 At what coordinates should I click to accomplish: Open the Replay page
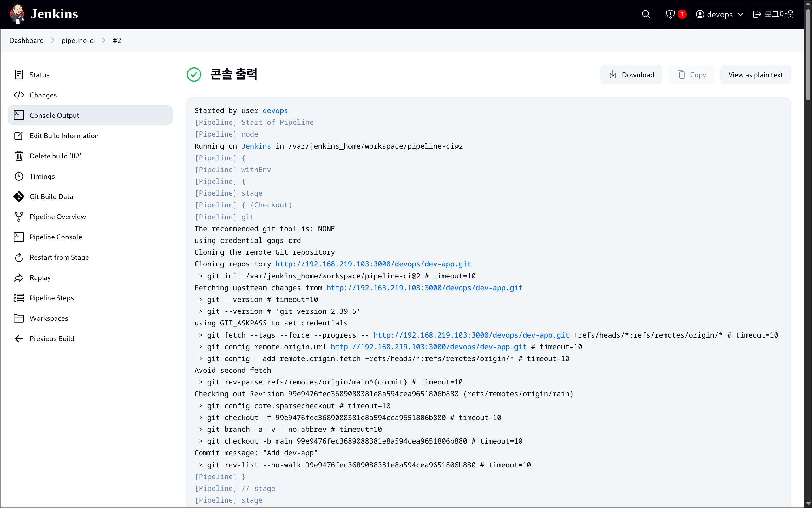[90, 277]
